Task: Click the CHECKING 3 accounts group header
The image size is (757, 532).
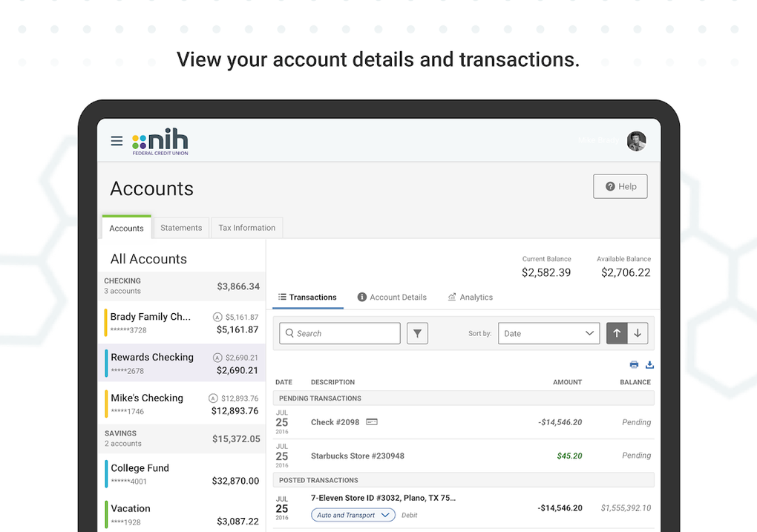Action: 182,286
